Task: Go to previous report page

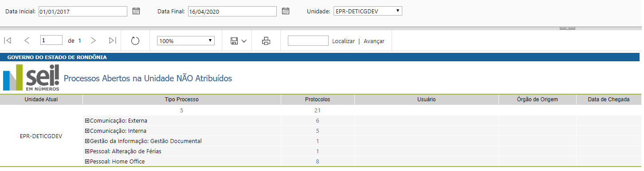Action: point(27,40)
